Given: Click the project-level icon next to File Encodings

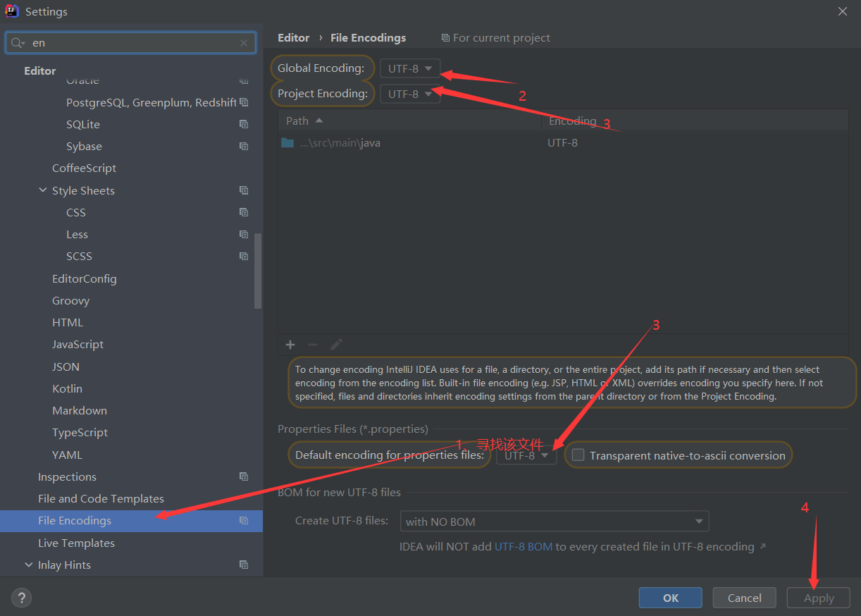Looking at the screenshot, I should (x=244, y=521).
